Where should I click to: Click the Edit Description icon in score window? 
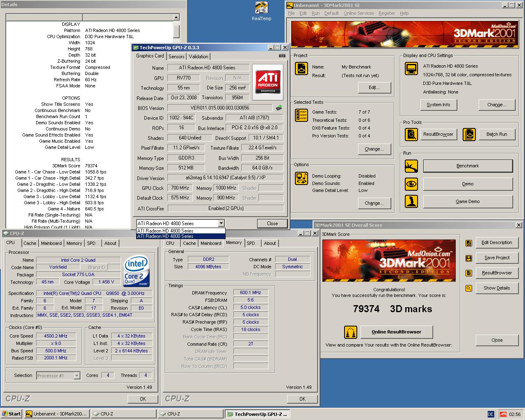[x=469, y=243]
